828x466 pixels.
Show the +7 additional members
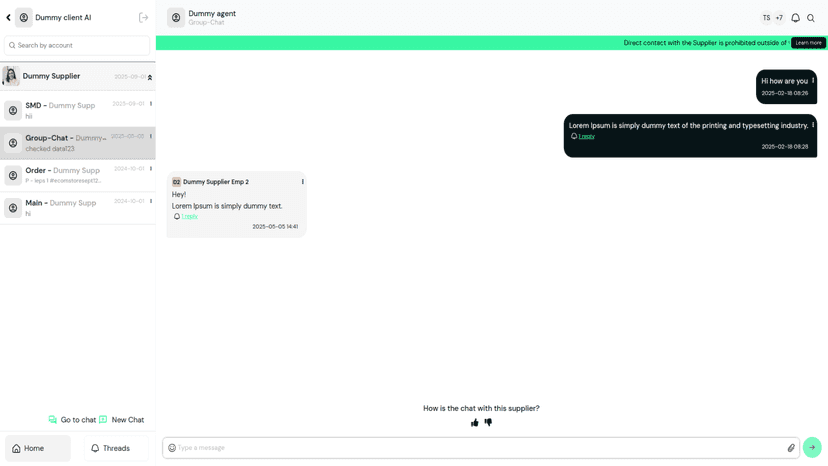[x=779, y=18]
